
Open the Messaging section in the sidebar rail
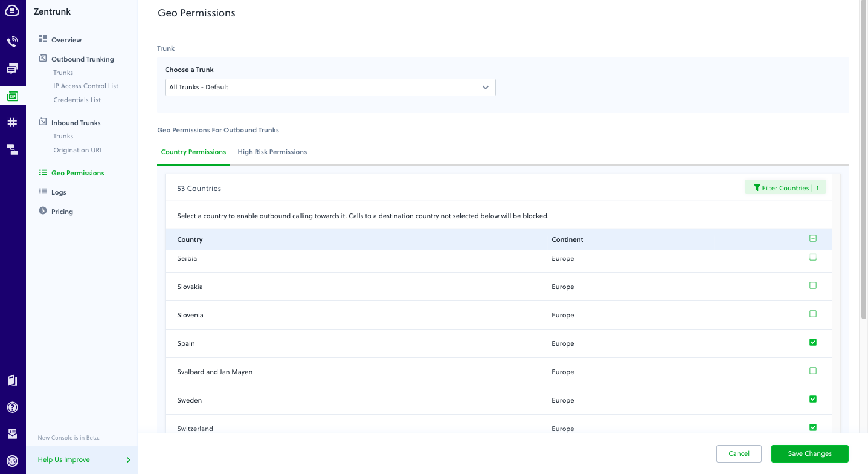[x=13, y=68]
